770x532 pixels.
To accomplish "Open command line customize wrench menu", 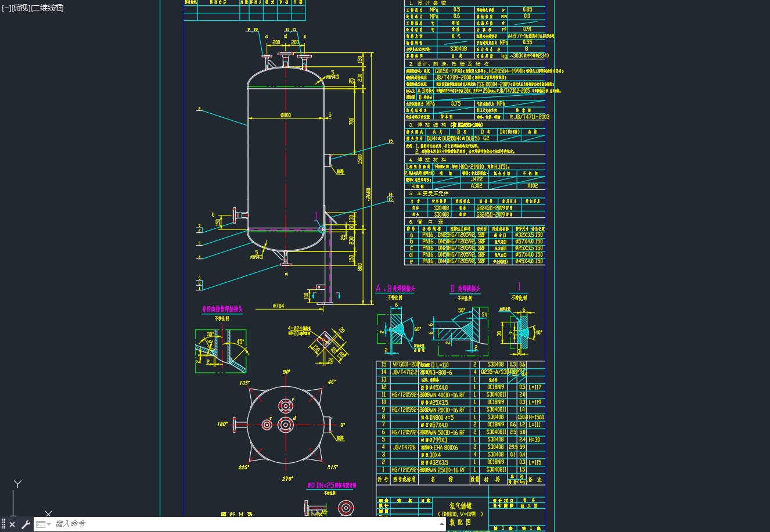I will 26,524.
